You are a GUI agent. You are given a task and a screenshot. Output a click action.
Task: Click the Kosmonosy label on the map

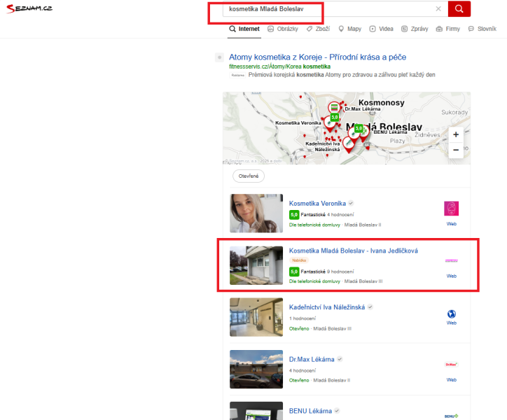381,102
